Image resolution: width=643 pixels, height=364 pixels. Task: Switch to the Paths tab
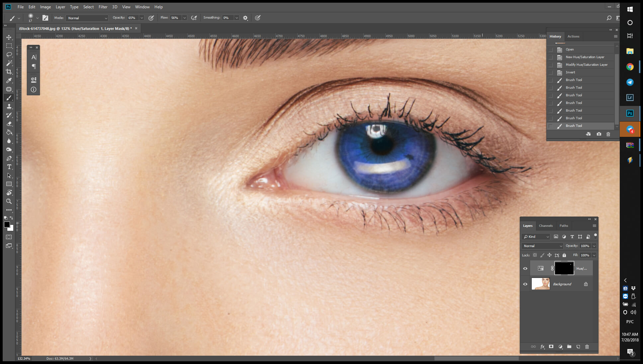pyautogui.click(x=564, y=226)
